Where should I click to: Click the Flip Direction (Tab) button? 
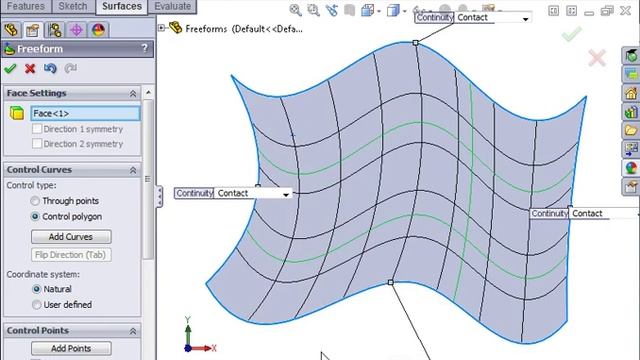pyautogui.click(x=71, y=255)
